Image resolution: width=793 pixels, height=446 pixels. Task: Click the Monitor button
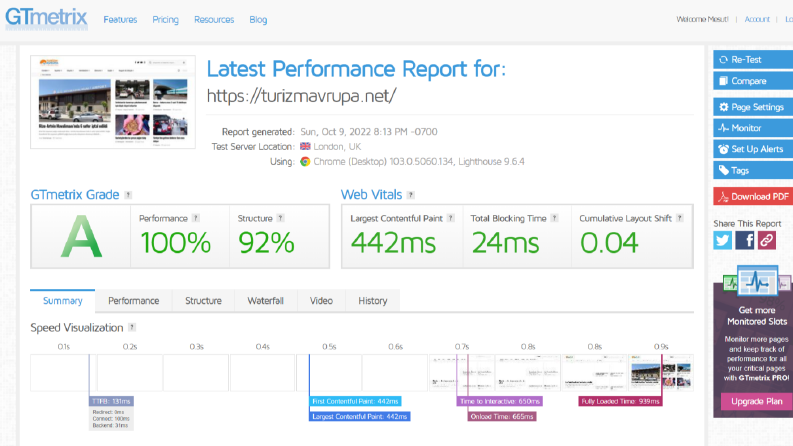753,128
